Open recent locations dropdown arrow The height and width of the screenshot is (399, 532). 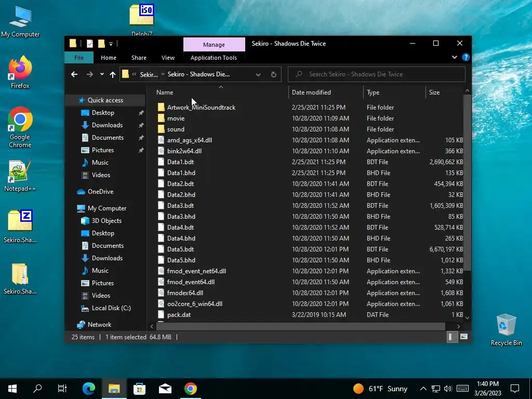tap(102, 74)
